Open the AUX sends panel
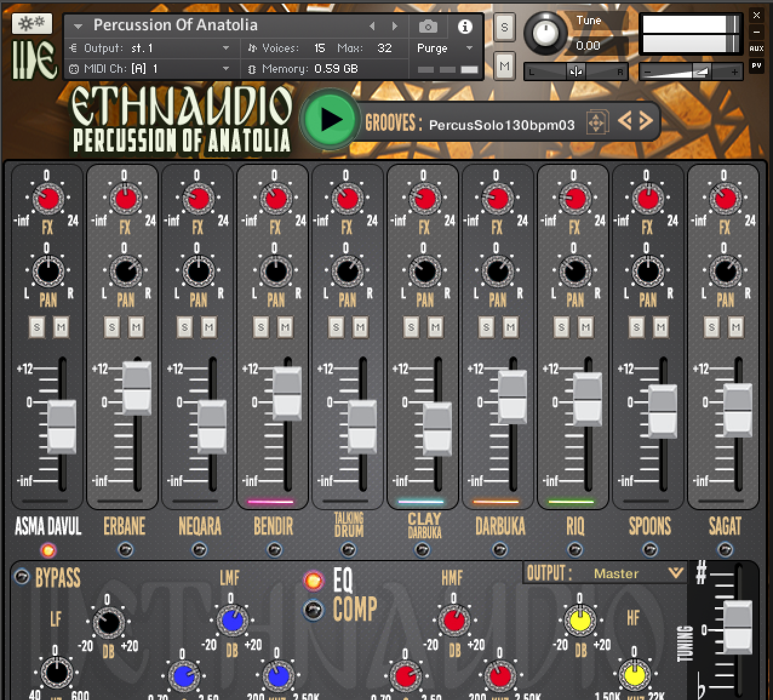 coord(756,48)
